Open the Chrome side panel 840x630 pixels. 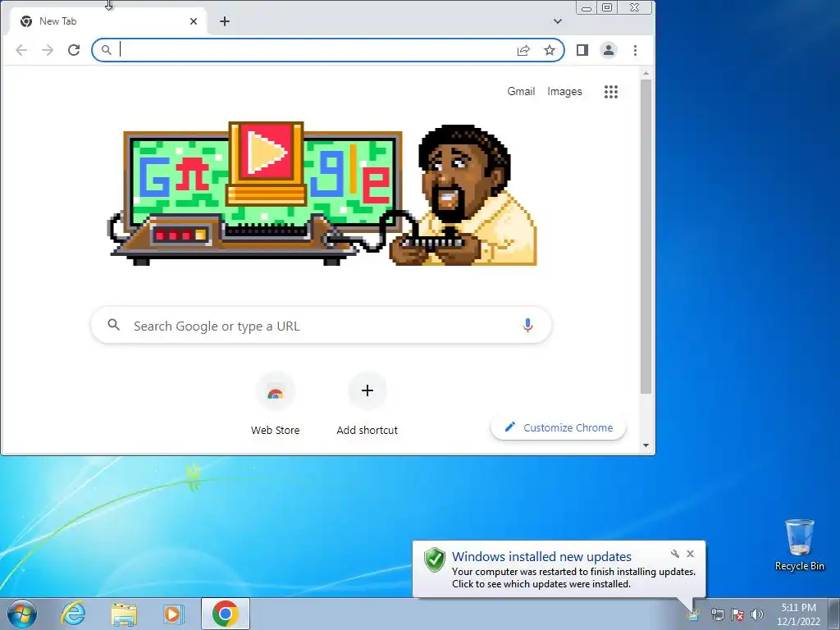582,50
